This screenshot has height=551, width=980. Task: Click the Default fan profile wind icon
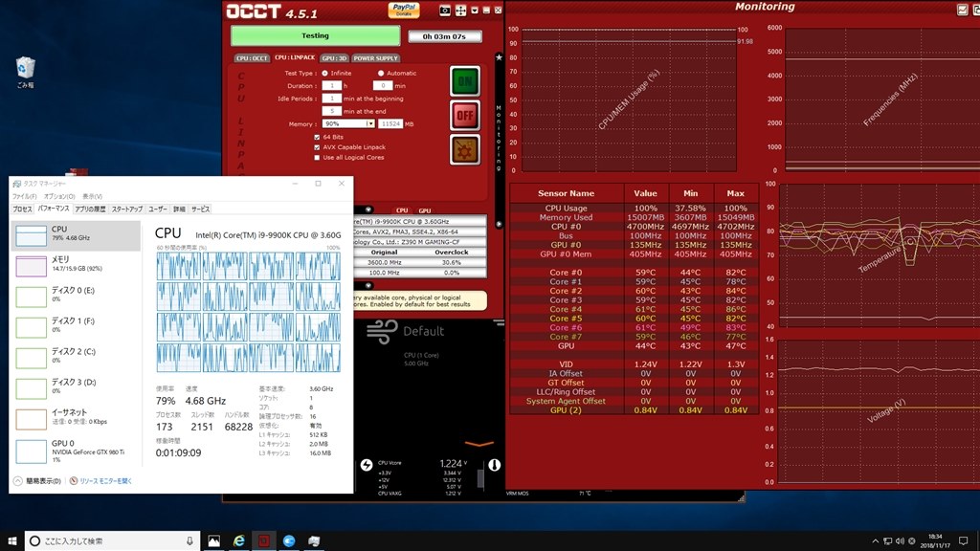coord(382,332)
